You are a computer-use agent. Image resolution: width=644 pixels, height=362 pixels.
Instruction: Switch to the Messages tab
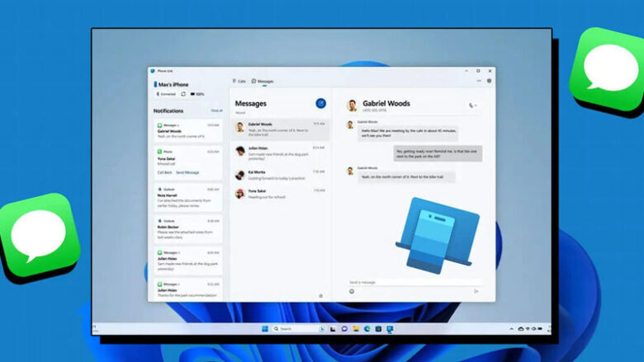263,81
